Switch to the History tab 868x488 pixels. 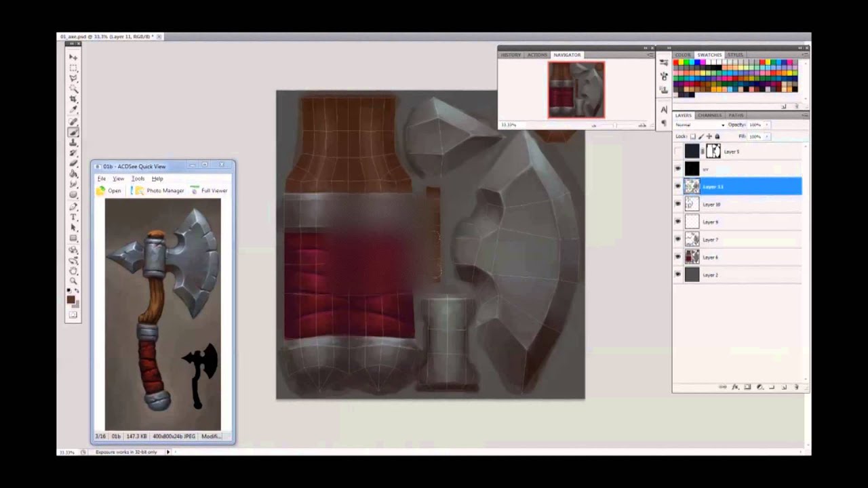click(x=511, y=55)
